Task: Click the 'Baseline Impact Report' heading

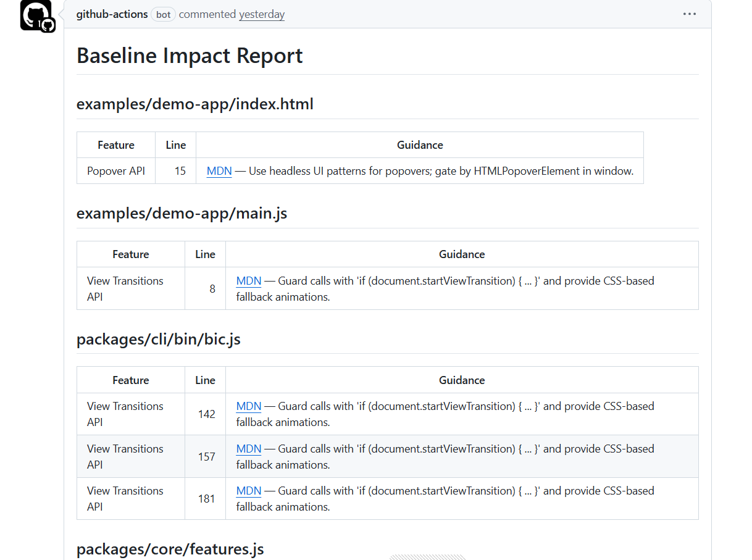Action: (x=190, y=56)
